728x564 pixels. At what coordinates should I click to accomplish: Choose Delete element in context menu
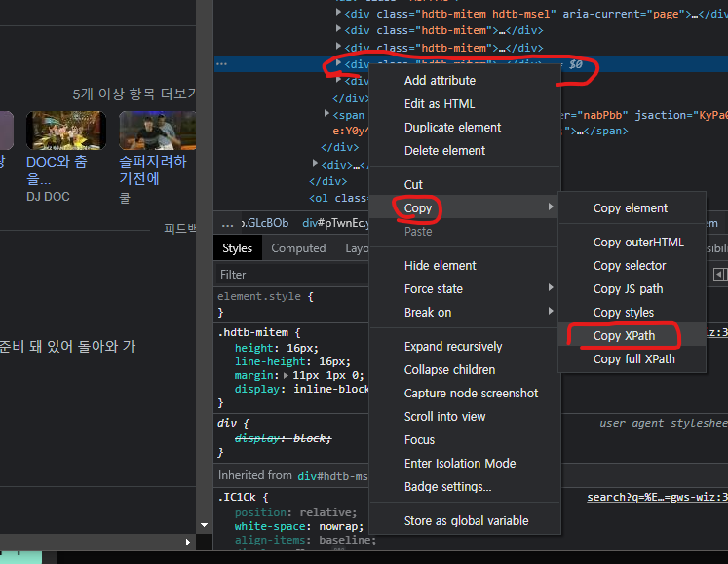click(465, 150)
